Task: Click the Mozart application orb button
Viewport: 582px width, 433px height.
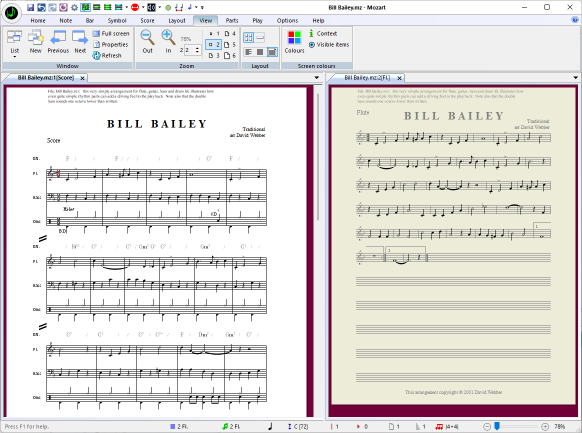Action: tap(12, 13)
